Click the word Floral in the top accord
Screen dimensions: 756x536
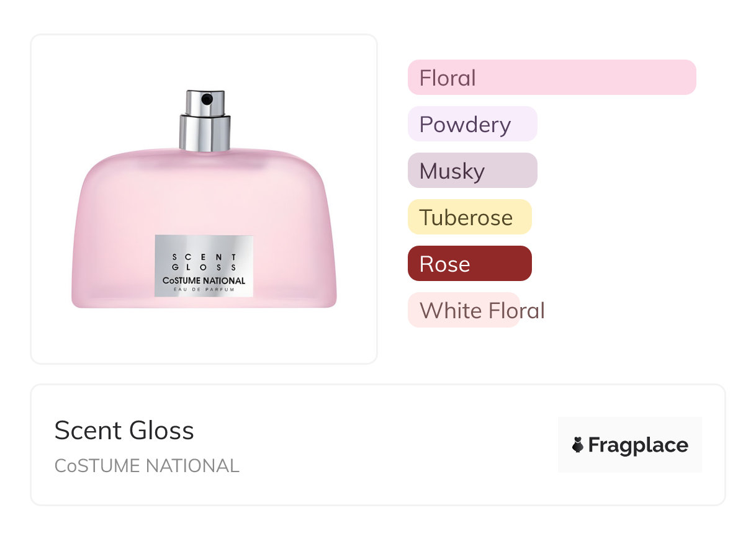[448, 78]
